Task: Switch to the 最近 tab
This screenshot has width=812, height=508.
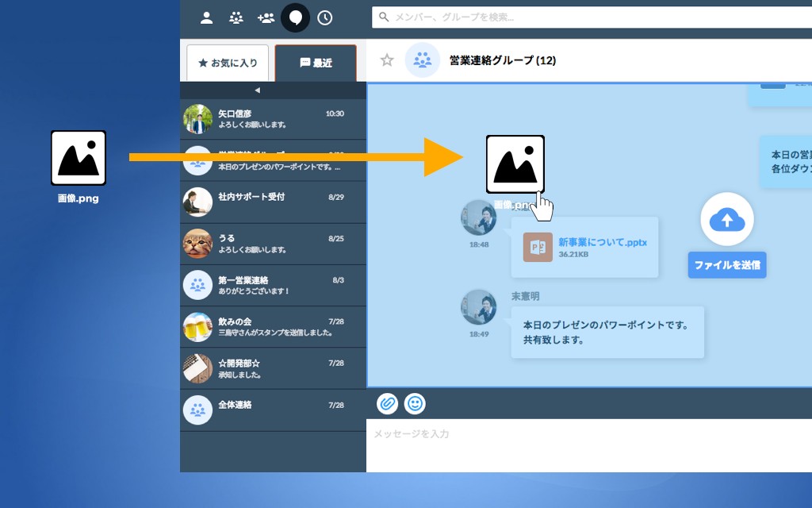Action: [x=316, y=63]
